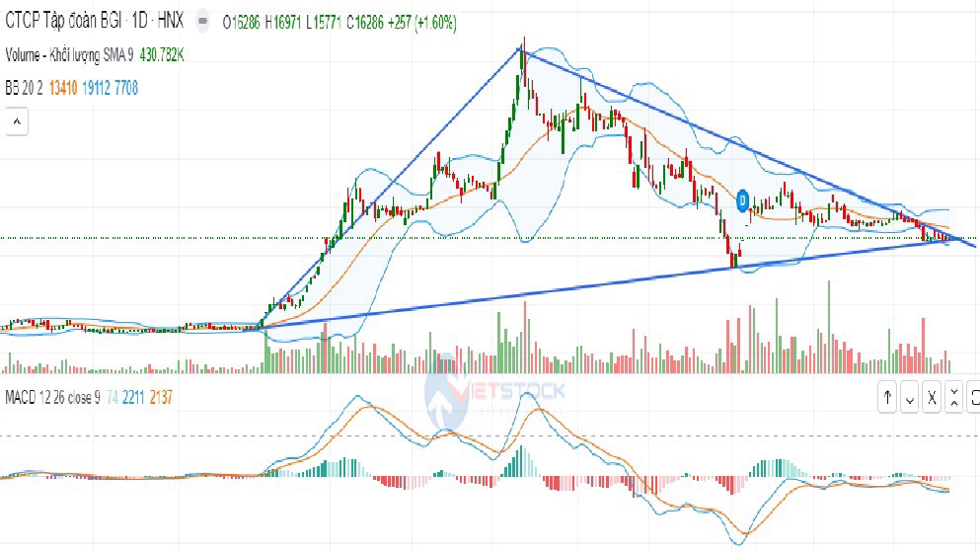
Task: Click the Bollinger basis value 13410
Action: click(x=63, y=88)
